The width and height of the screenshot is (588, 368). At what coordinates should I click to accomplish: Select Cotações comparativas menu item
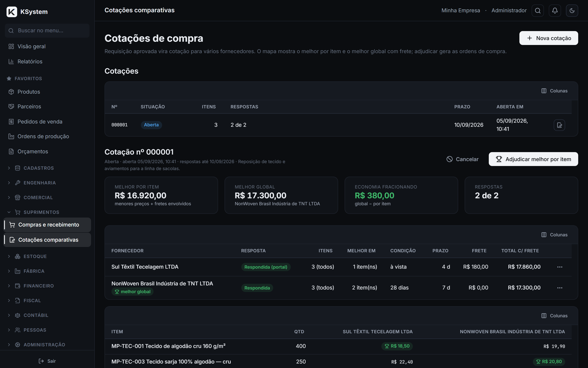47,240
